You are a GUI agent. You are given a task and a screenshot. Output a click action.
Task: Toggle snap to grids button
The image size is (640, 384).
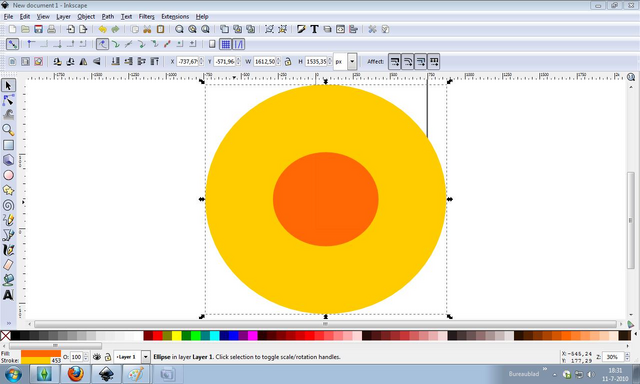226,44
